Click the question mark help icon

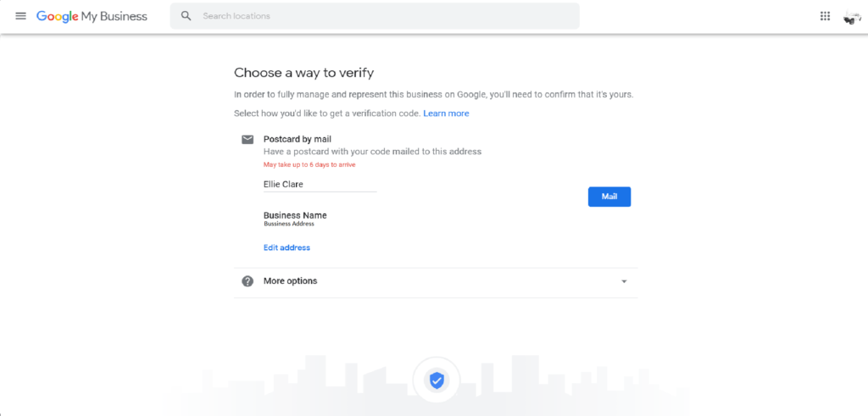click(x=248, y=281)
